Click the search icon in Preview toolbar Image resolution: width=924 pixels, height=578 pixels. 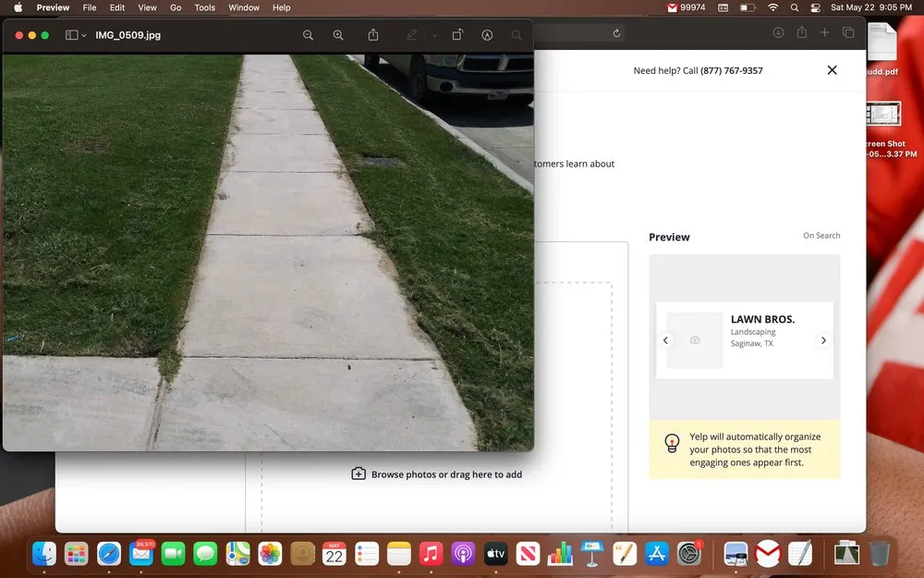point(517,35)
